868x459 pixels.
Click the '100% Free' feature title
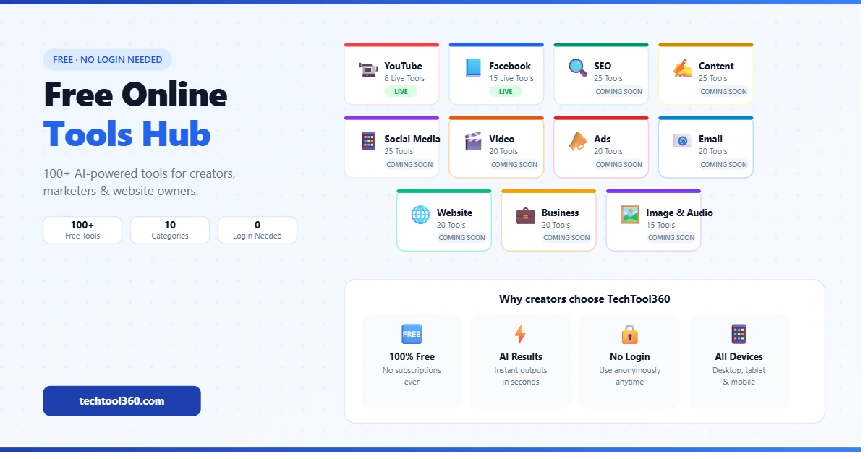click(412, 356)
